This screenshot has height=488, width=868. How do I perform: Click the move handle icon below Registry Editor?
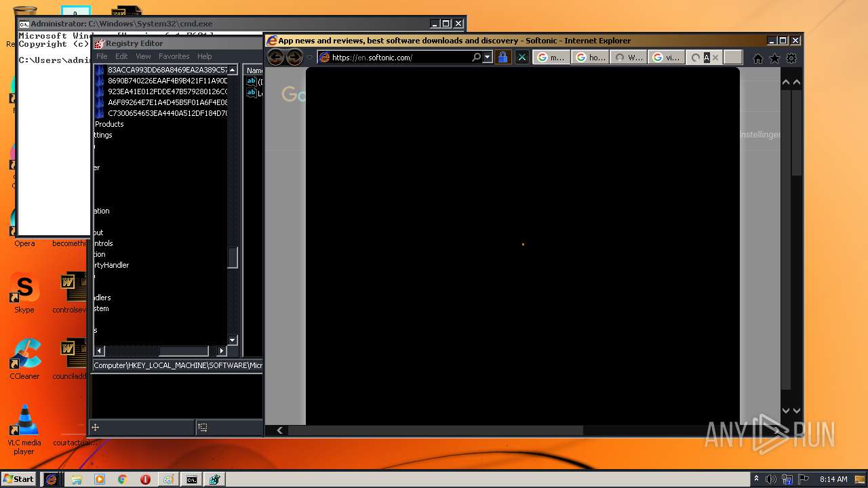coord(96,427)
